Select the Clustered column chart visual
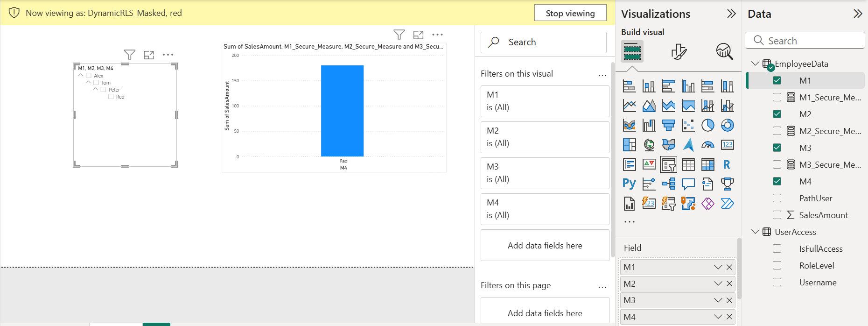 688,86
